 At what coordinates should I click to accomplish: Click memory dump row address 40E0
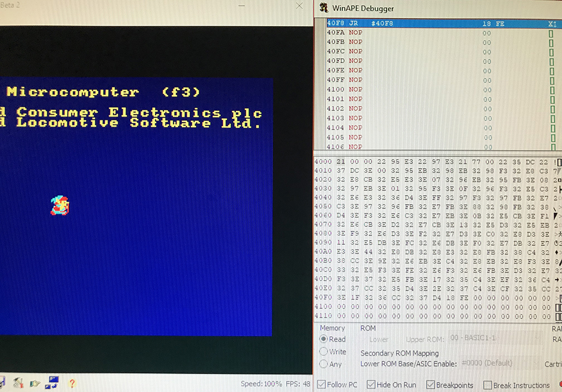coord(323,288)
